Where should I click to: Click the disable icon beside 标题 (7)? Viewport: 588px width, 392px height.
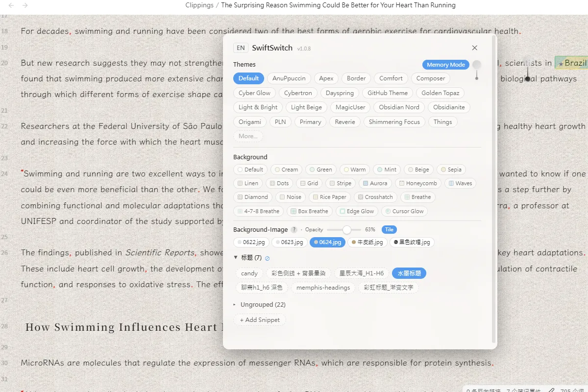click(x=267, y=258)
